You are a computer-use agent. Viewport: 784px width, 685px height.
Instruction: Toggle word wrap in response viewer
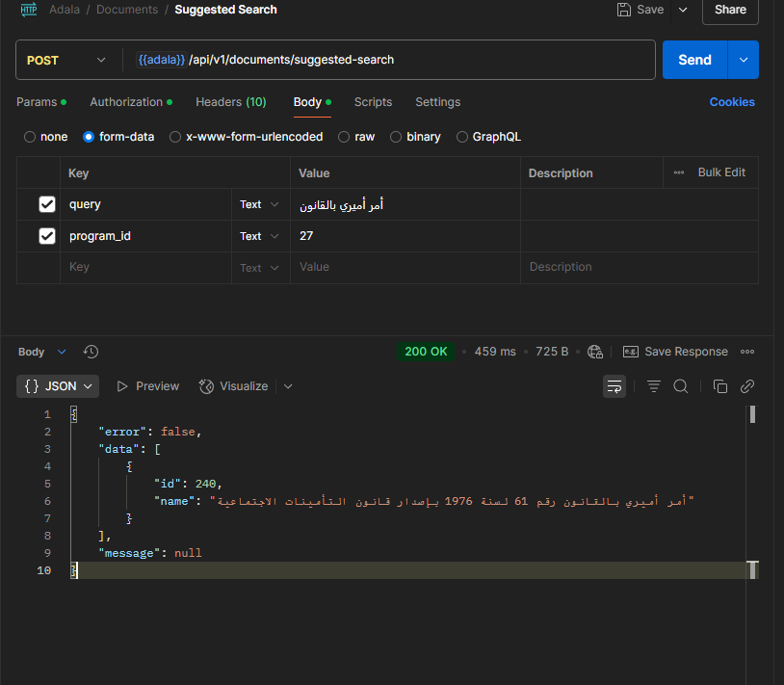[614, 386]
